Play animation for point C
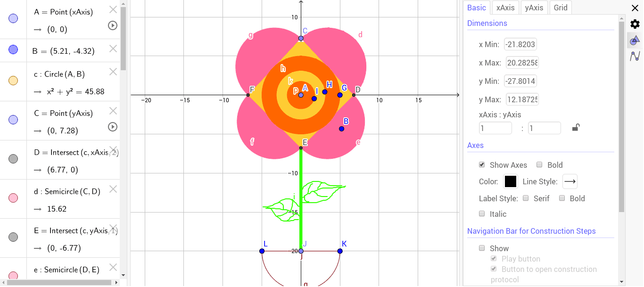Viewport: 644px width, 287px height. (112, 126)
